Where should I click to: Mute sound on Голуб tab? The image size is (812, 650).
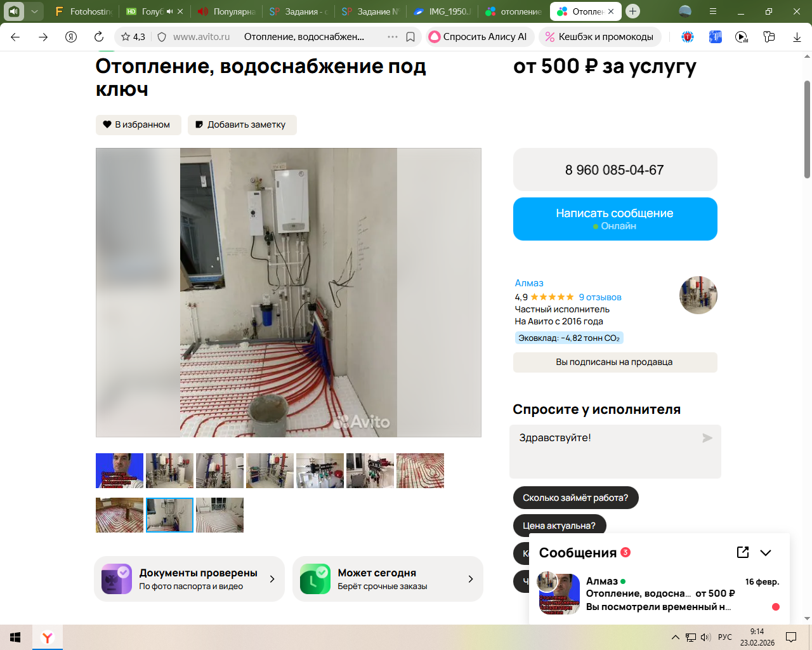(x=169, y=11)
